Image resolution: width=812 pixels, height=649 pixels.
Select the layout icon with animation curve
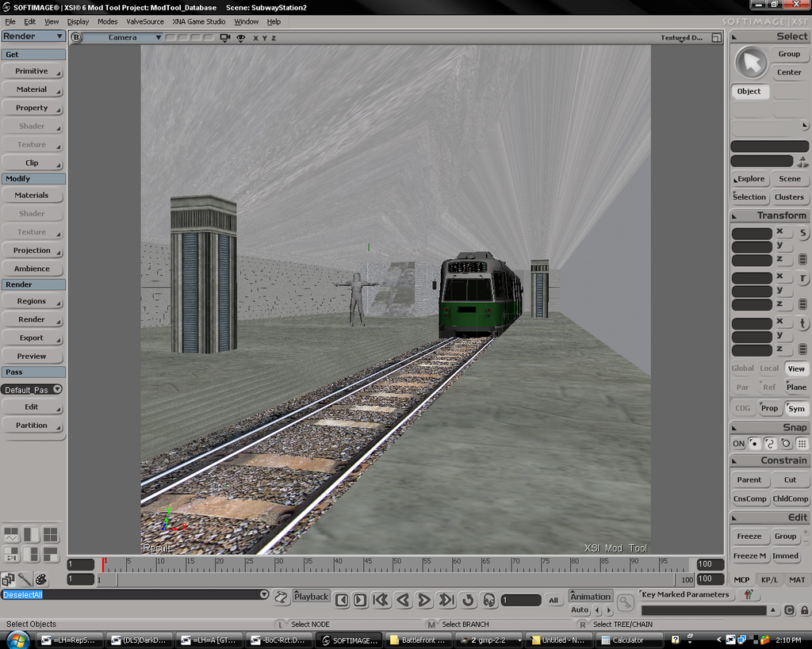[11, 534]
